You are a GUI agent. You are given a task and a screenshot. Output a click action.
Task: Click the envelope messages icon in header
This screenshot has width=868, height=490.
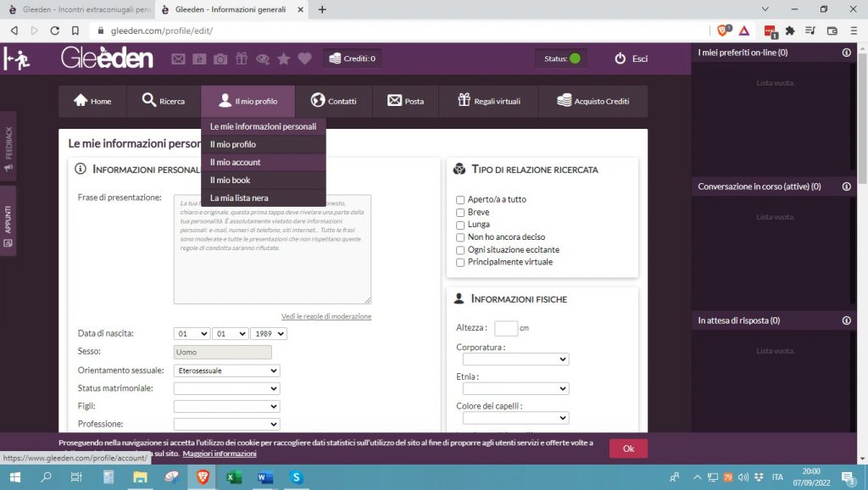(x=178, y=58)
